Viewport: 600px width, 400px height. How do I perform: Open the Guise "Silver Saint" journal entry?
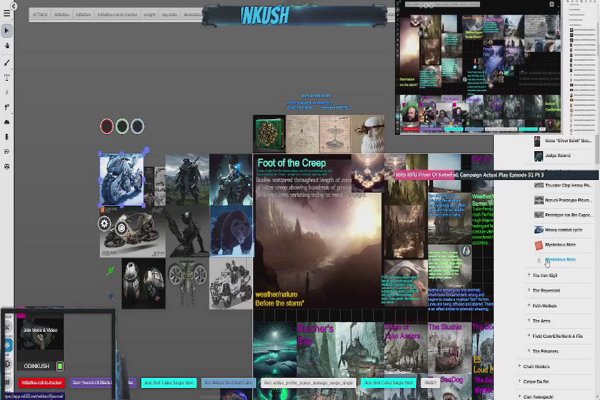(x=567, y=141)
